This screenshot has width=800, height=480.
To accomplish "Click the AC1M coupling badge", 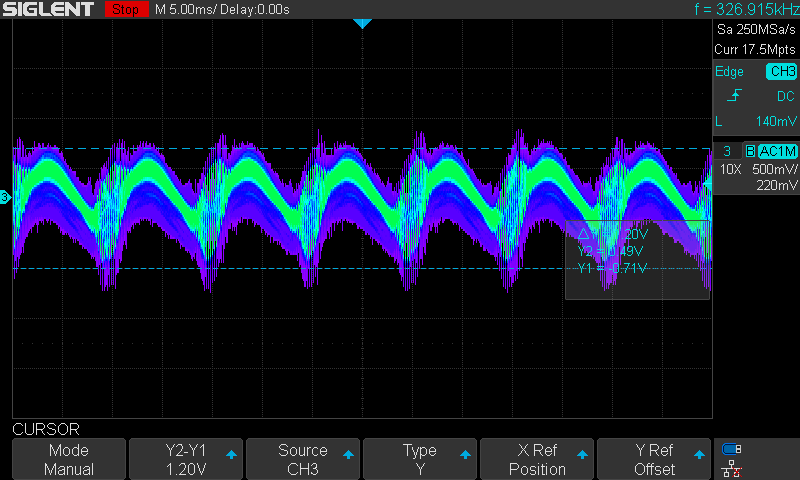I will tap(778, 151).
